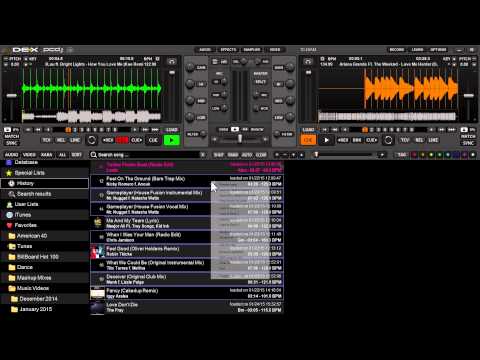Image resolution: width=480 pixels, height=360 pixels.
Task: Filter browser by AUDIO files
Action: click(12, 155)
